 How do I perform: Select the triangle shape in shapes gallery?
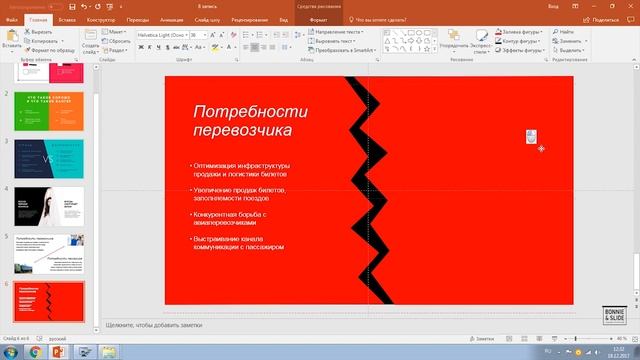click(387, 41)
